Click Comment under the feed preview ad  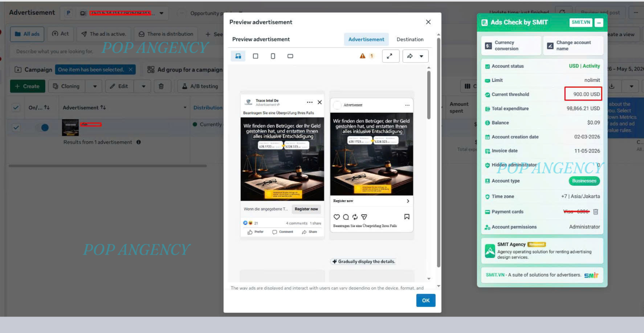coord(283,232)
